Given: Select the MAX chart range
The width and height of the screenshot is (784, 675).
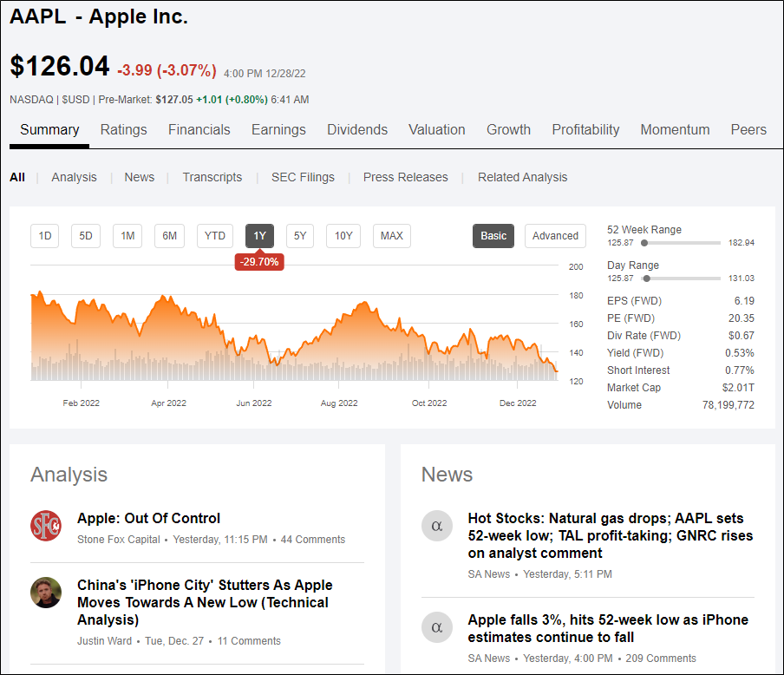Looking at the screenshot, I should pyautogui.click(x=392, y=236).
